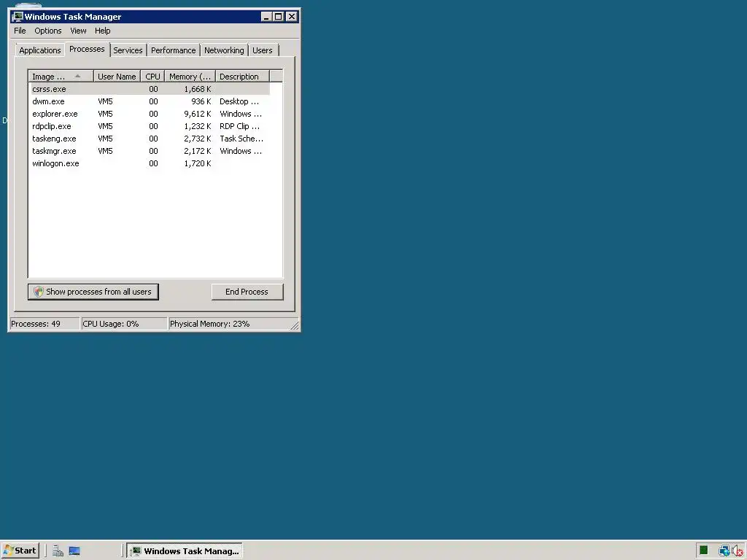Go to the Performance tab
This screenshot has width=747, height=560.
(x=174, y=50)
